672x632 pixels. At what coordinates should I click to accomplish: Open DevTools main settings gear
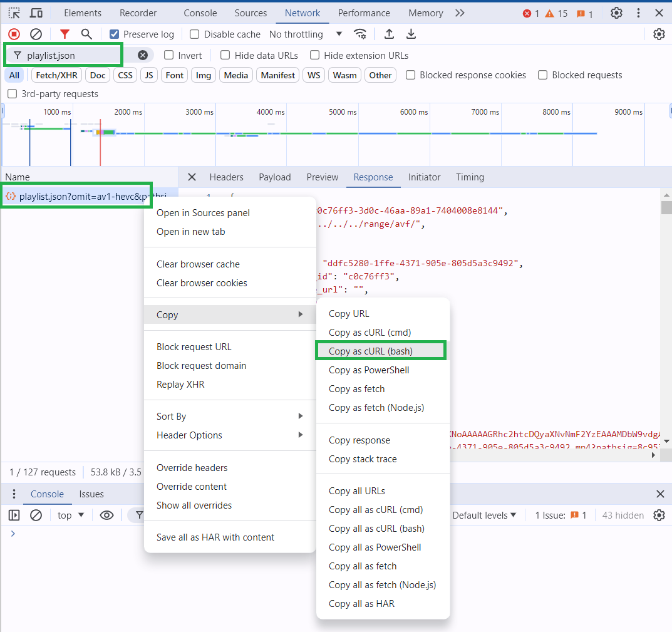[616, 13]
